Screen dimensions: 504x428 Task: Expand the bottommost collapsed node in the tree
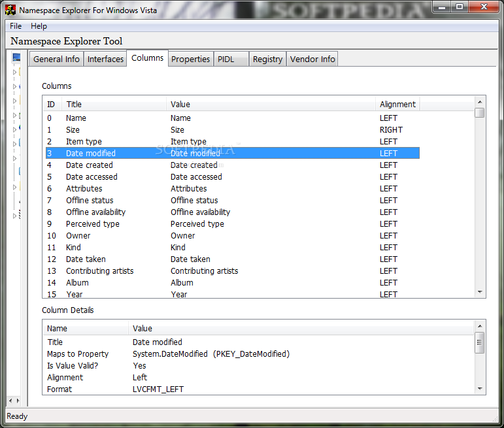click(x=14, y=216)
